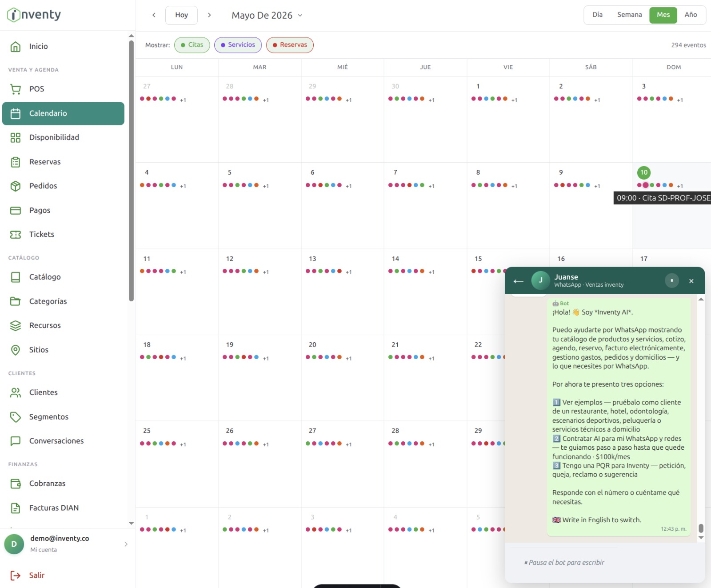Click chat scrollbar thumb
711x588 pixels.
(701, 528)
